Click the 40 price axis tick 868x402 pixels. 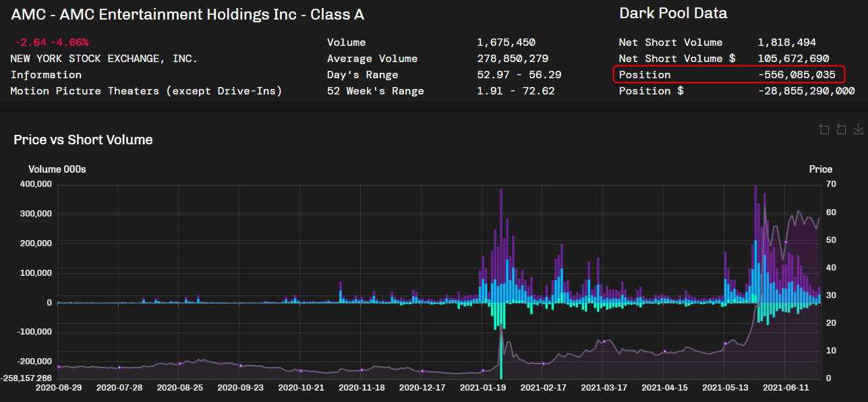pyautogui.click(x=831, y=268)
